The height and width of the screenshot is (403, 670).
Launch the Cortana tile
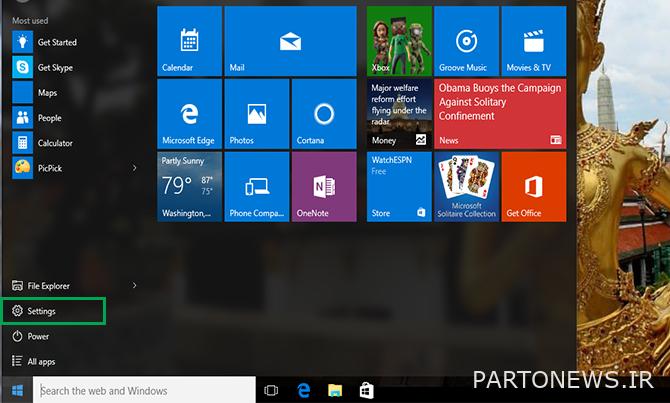[323, 114]
